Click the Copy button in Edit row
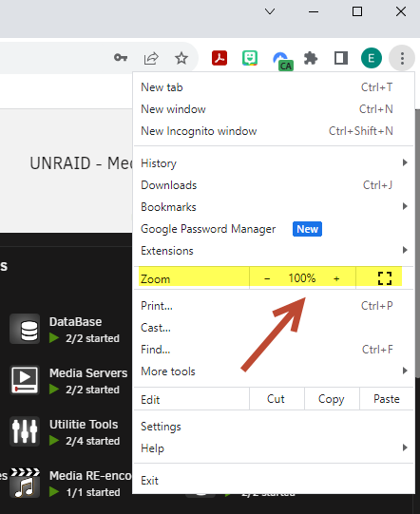 [332, 399]
